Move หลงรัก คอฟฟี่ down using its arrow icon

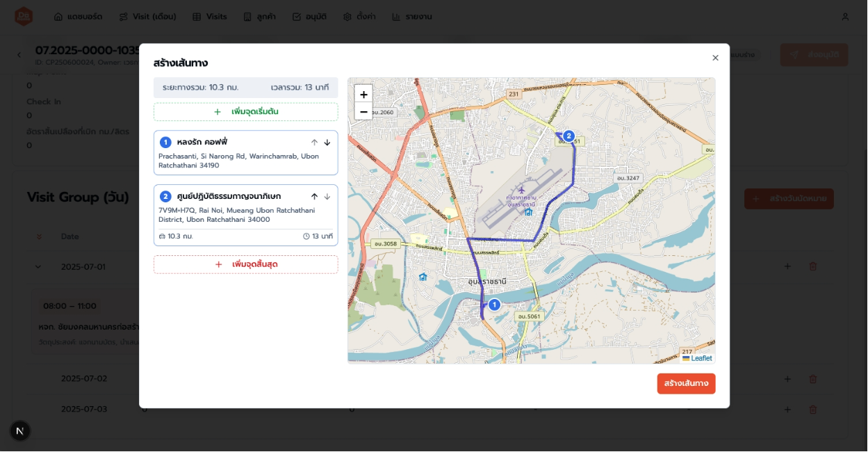point(327,142)
